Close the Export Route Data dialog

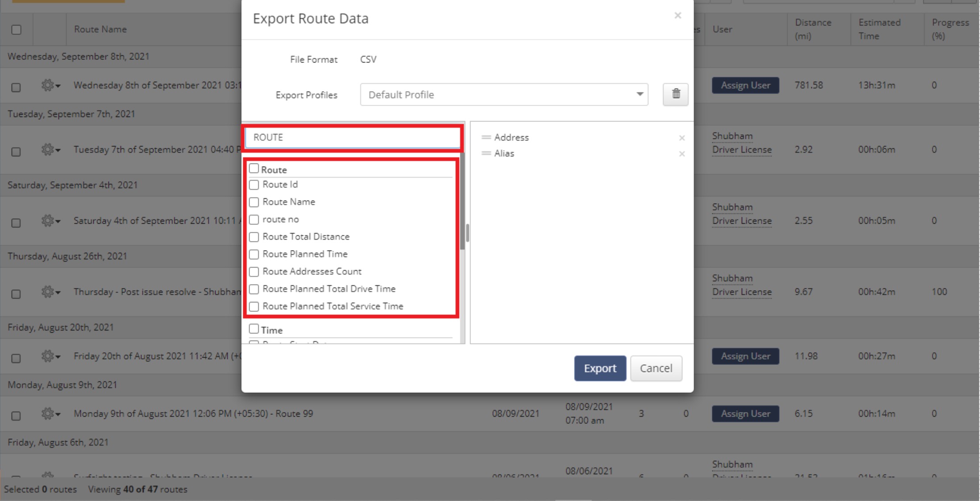coord(678,16)
